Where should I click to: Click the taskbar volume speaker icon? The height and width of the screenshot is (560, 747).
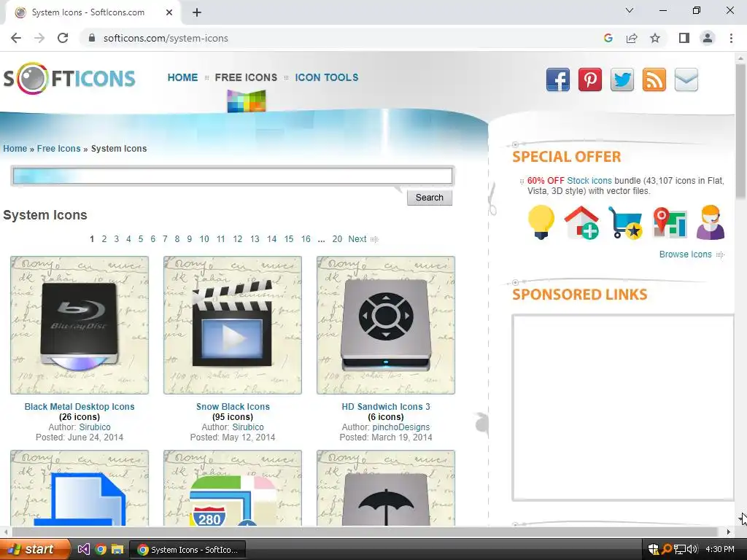click(x=693, y=550)
